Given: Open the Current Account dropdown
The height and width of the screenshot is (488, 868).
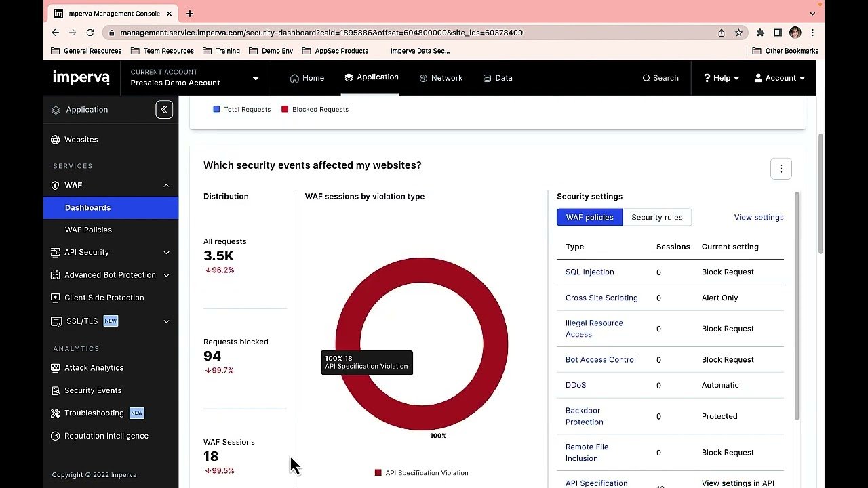Looking at the screenshot, I should pyautogui.click(x=195, y=78).
